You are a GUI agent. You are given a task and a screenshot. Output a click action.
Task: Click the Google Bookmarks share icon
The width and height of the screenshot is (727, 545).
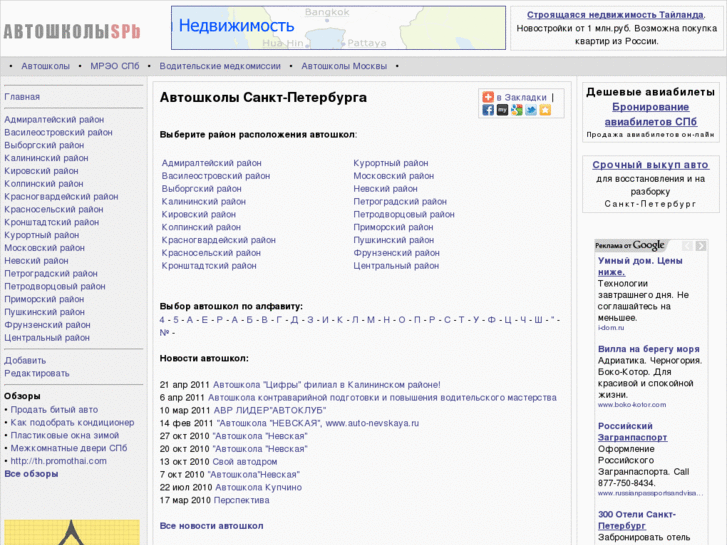coord(517,110)
